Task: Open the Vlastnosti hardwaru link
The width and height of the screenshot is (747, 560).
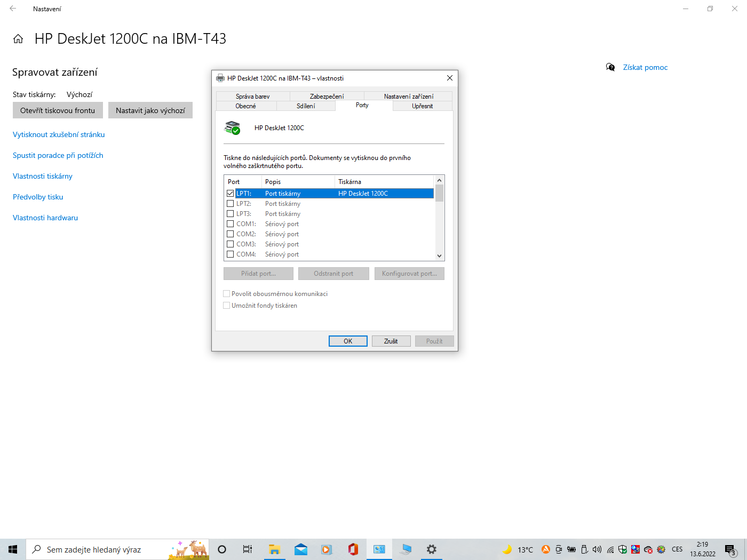Action: pyautogui.click(x=45, y=218)
